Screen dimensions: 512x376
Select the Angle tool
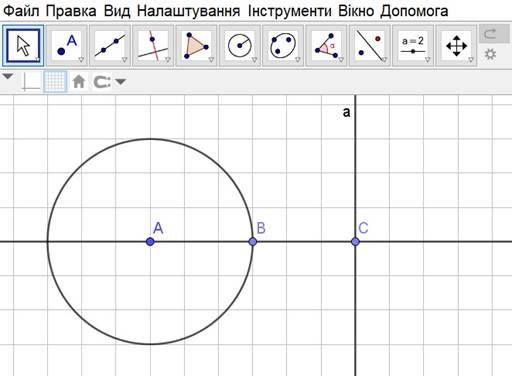coord(326,46)
